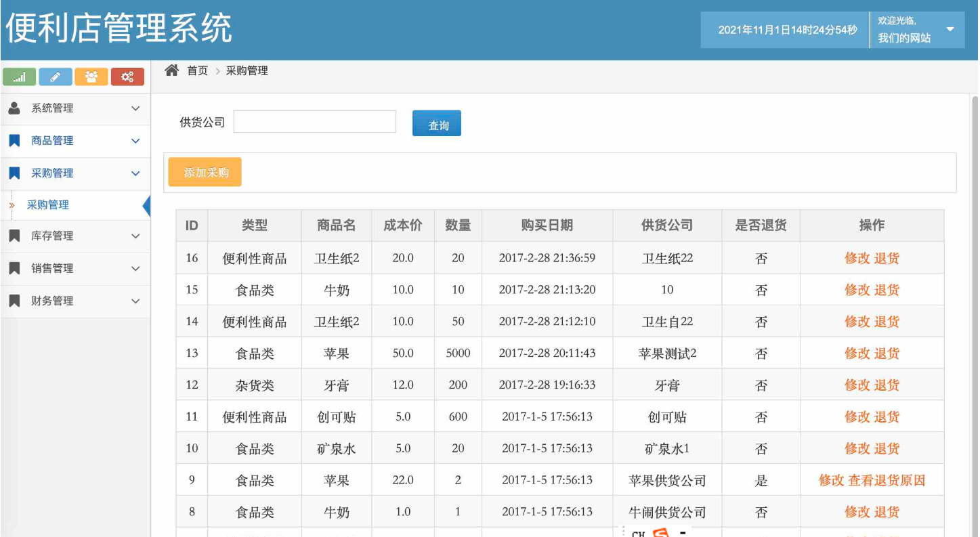The image size is (980, 537).
Task: Click supplier cell 牛闹供货公司
Action: coord(667,512)
